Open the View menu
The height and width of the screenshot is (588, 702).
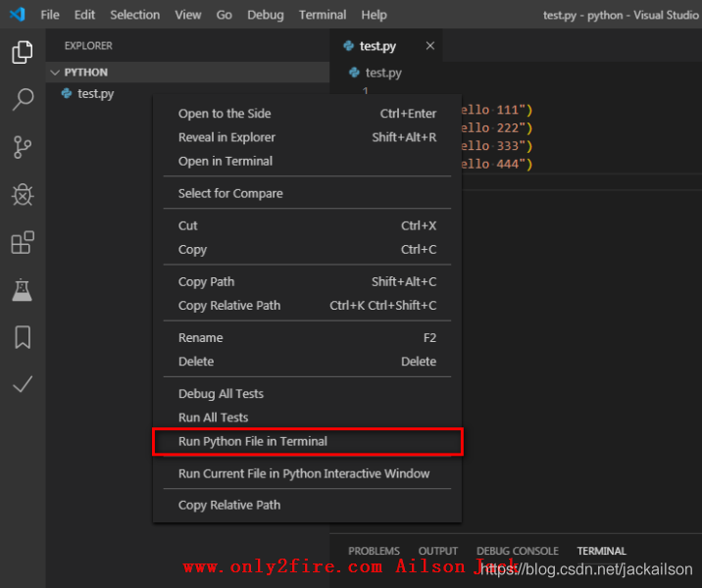tap(188, 15)
